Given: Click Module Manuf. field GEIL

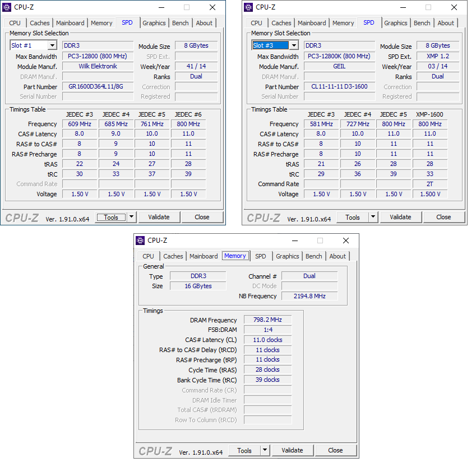Looking at the screenshot, I should [339, 66].
